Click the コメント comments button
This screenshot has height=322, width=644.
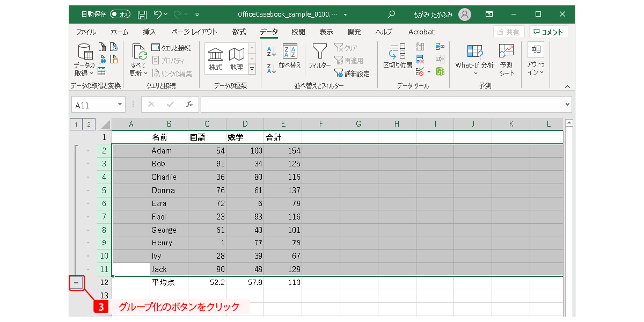coord(548,32)
